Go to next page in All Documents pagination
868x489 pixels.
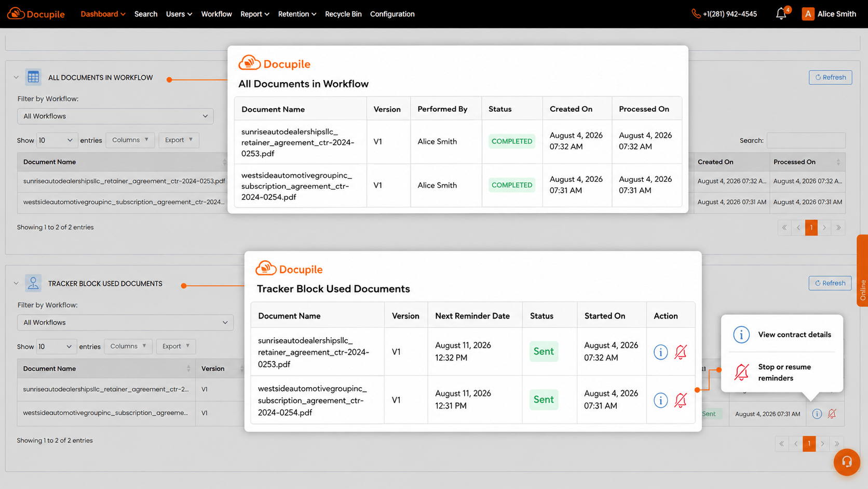(824, 228)
